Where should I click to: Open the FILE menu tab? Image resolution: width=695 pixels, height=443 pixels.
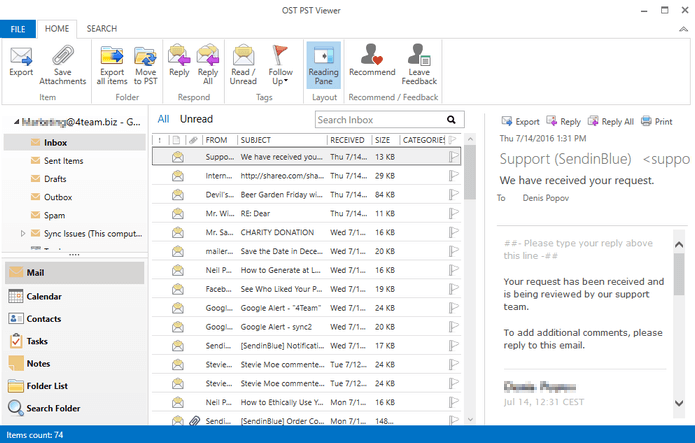click(18, 30)
